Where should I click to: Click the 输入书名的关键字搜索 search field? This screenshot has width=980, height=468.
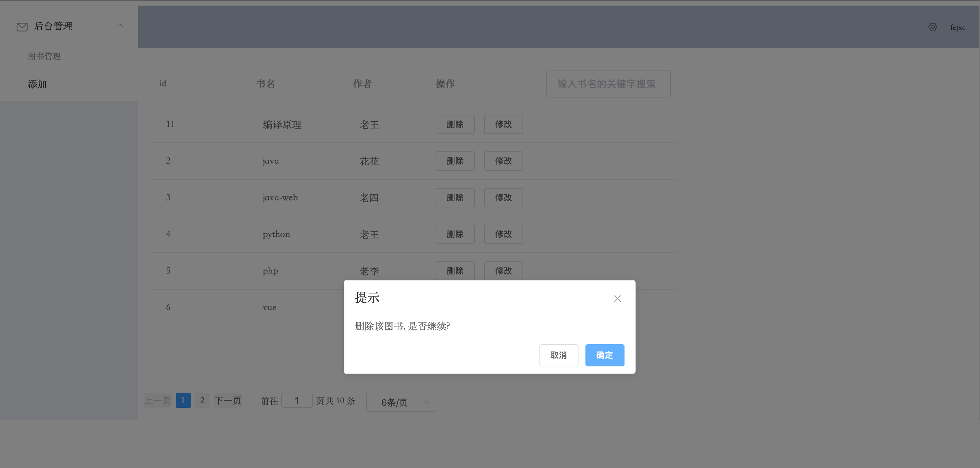coord(608,84)
